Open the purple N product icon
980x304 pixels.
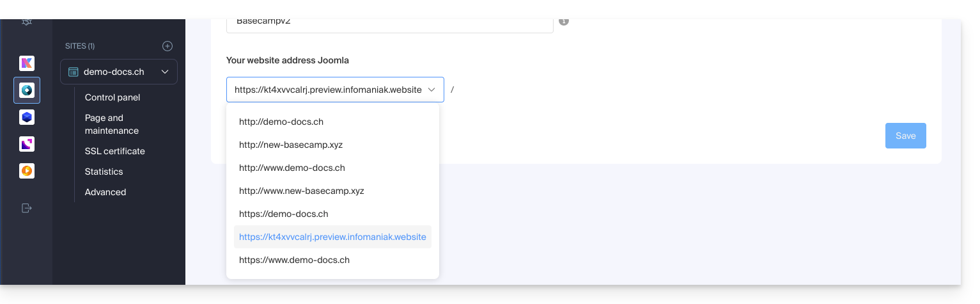pyautogui.click(x=27, y=144)
